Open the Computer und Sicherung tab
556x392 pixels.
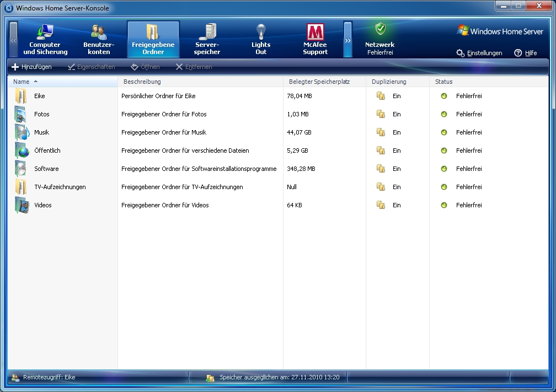tap(45, 39)
